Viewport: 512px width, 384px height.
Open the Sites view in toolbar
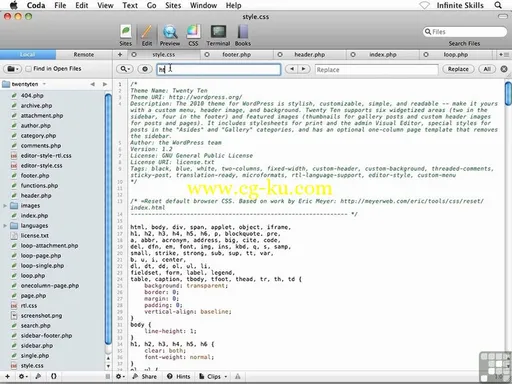point(126,35)
